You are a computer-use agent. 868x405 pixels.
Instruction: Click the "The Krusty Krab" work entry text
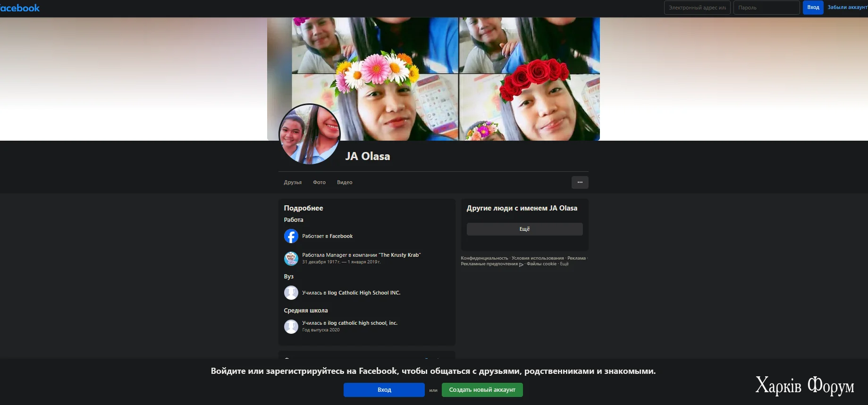(361, 255)
